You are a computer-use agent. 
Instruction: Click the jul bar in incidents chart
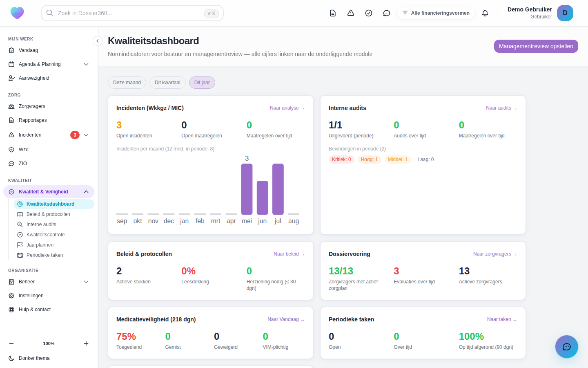(x=278, y=189)
